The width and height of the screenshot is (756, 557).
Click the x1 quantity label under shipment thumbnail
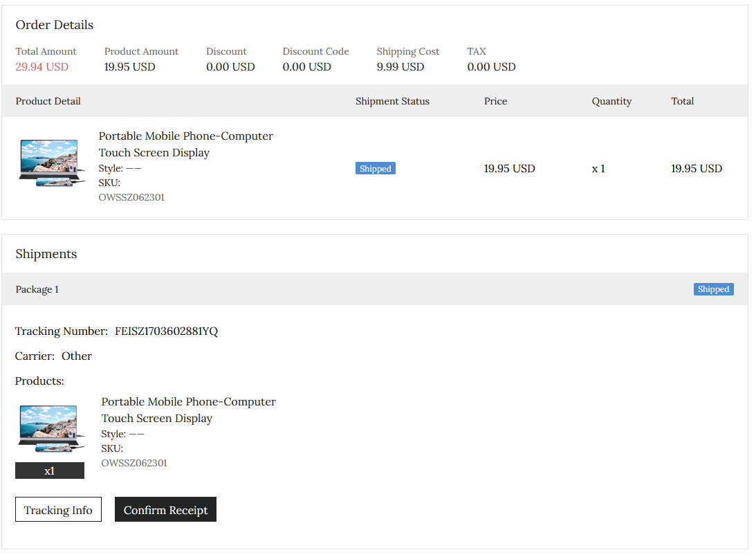(x=50, y=471)
